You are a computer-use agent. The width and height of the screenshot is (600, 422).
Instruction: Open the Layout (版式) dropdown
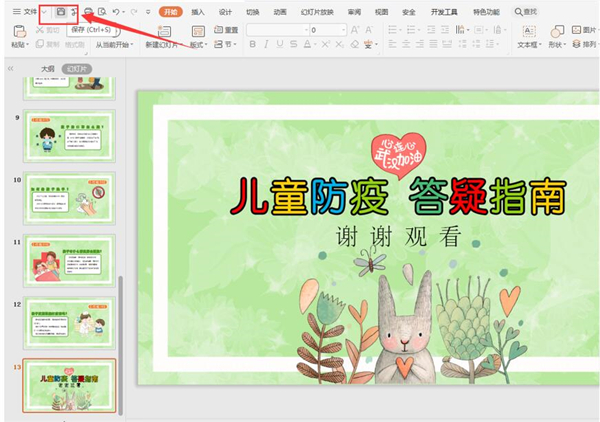tap(198, 45)
